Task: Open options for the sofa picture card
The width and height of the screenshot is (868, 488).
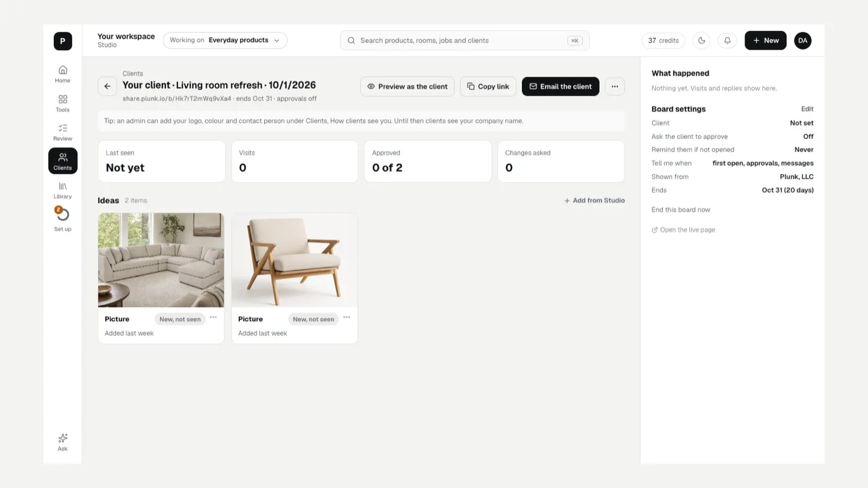Action: 213,317
